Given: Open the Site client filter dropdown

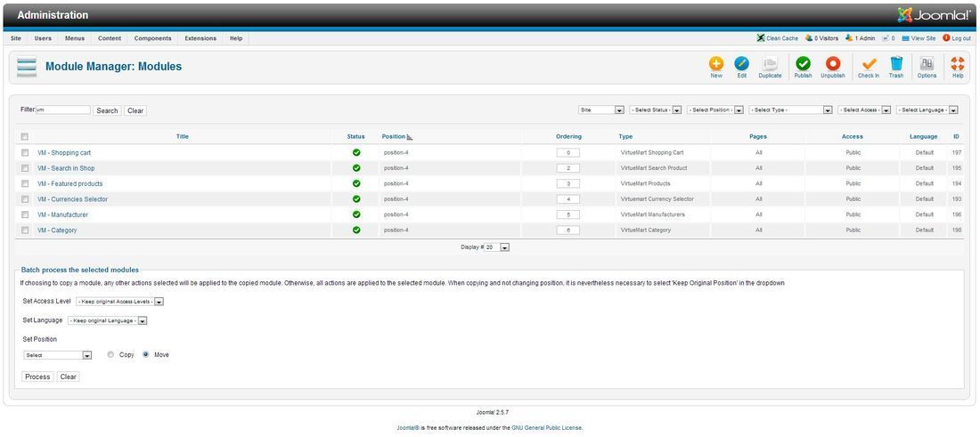Looking at the screenshot, I should pyautogui.click(x=601, y=109).
